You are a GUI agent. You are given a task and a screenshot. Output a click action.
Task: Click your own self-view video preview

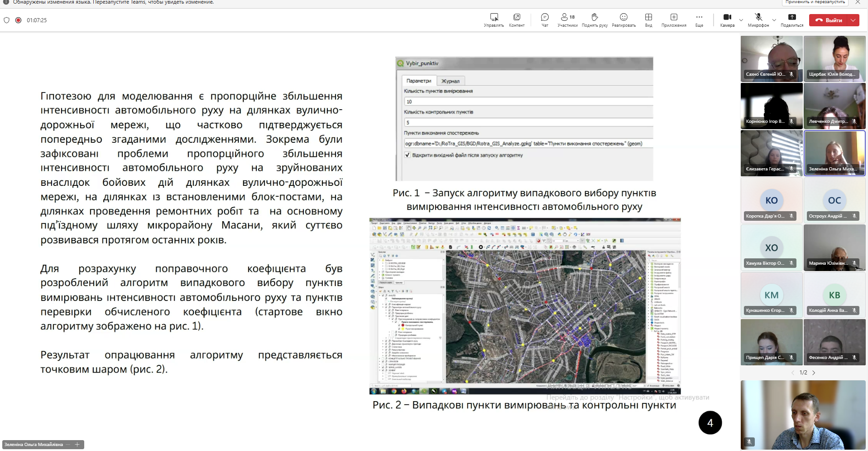[x=803, y=415]
